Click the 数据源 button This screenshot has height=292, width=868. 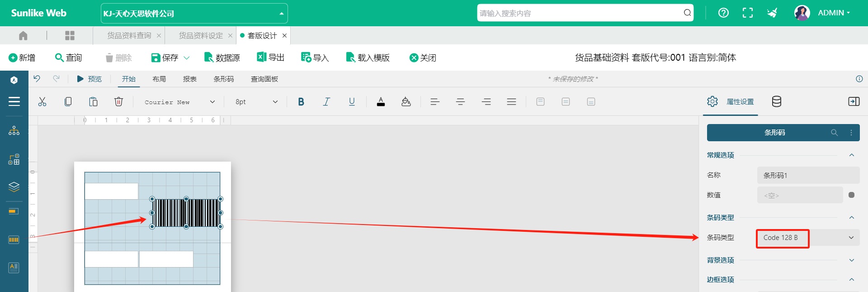222,58
